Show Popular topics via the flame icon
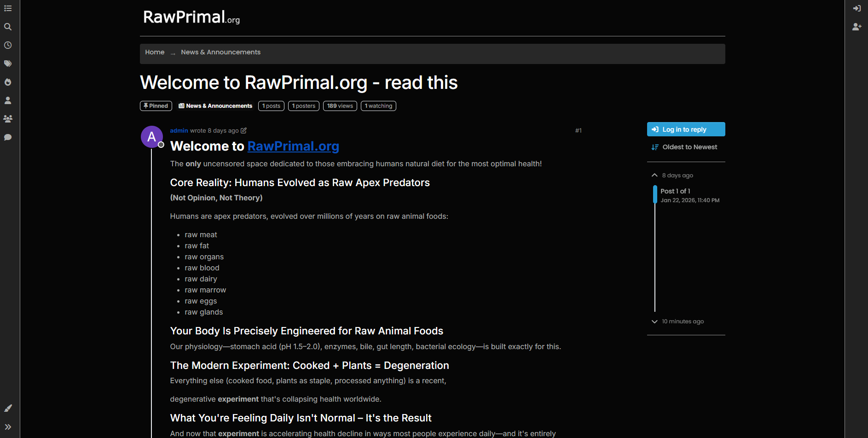Screen dimensions: 868x438 point(8,82)
